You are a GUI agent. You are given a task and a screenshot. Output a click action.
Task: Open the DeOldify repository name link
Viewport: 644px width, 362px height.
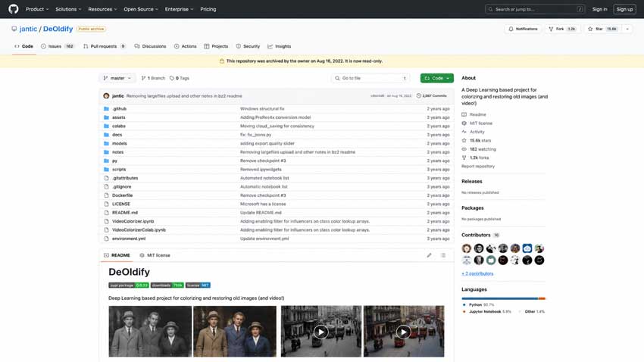point(58,29)
